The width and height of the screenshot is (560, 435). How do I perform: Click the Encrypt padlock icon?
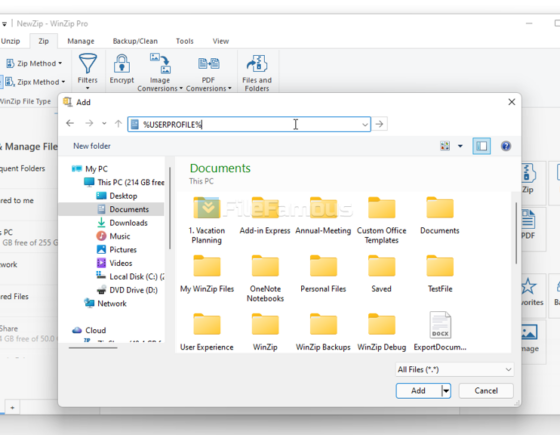pos(122,64)
